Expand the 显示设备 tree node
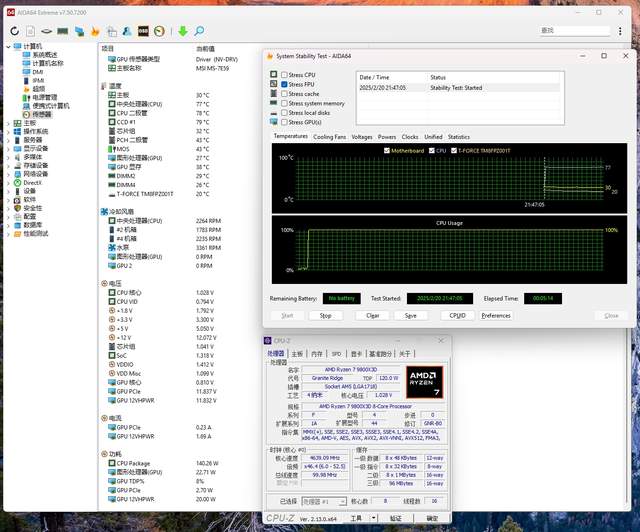Screen dimensions: 640x532 [8, 149]
